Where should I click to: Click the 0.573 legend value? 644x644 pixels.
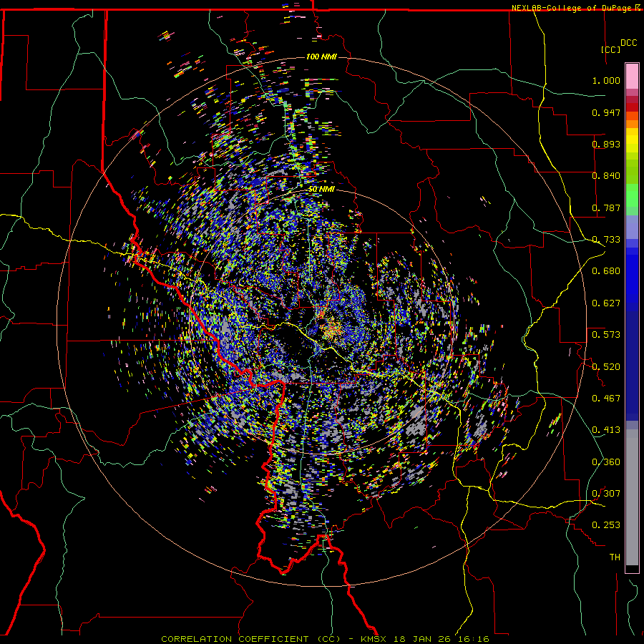(606, 335)
